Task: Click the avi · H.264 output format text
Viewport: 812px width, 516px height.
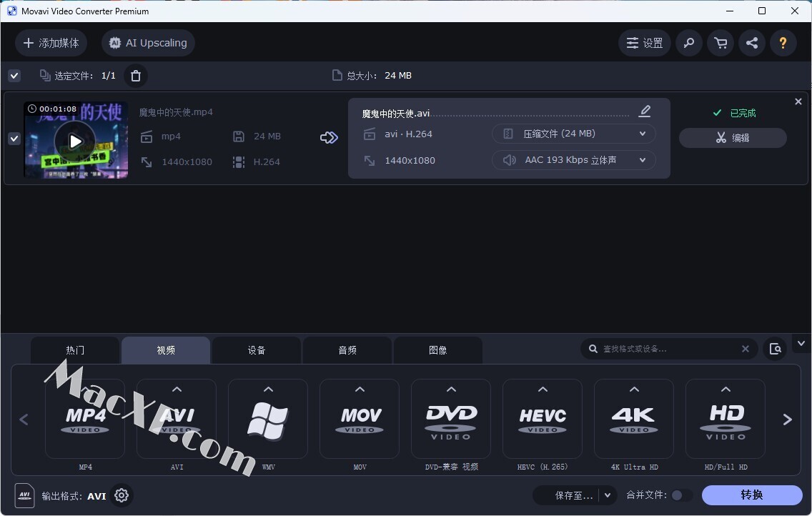Action: pyautogui.click(x=408, y=134)
